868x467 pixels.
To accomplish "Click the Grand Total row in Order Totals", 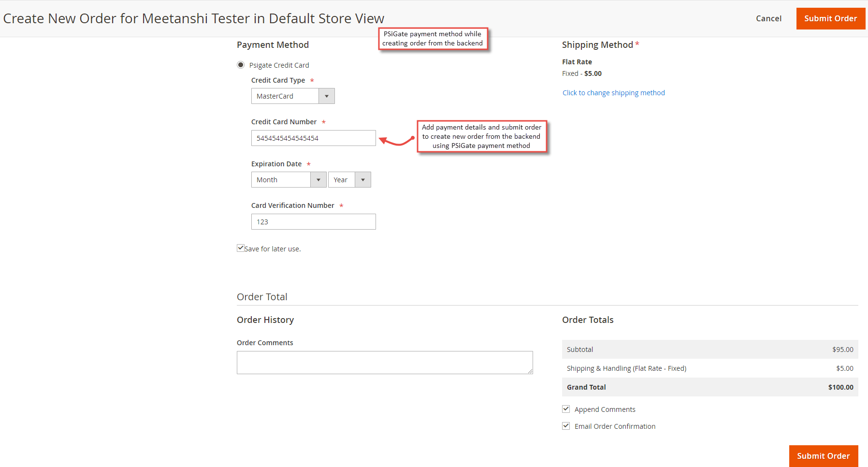I will (709, 387).
